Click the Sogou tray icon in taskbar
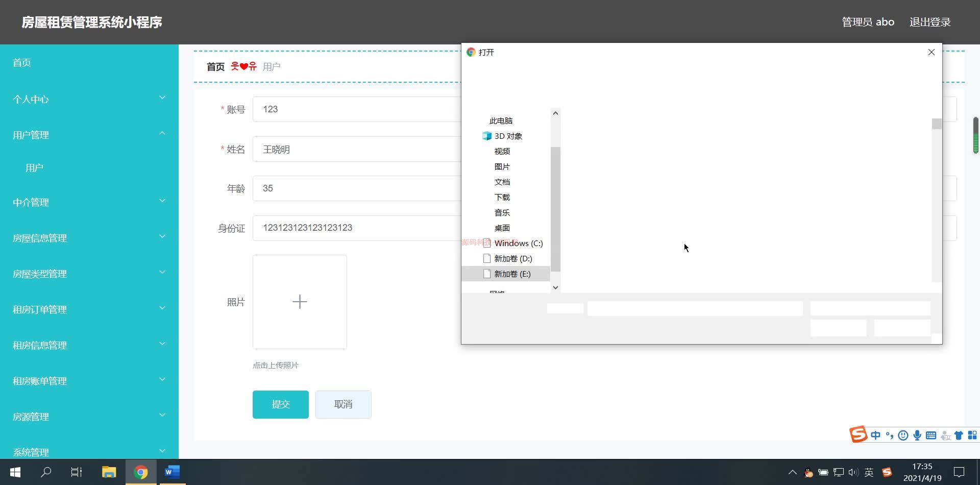Image resolution: width=980 pixels, height=485 pixels. tap(887, 472)
